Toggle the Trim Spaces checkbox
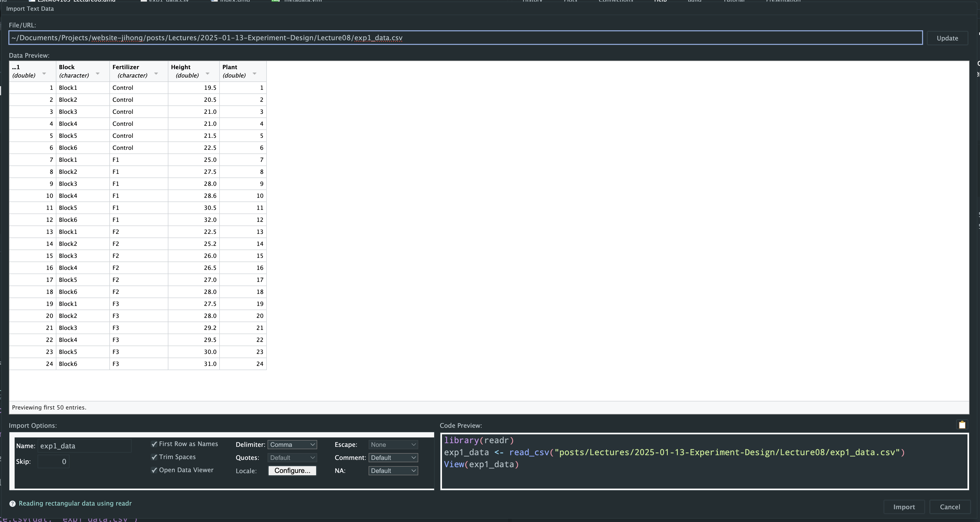Viewport: 980px width, 522px height. [154, 457]
